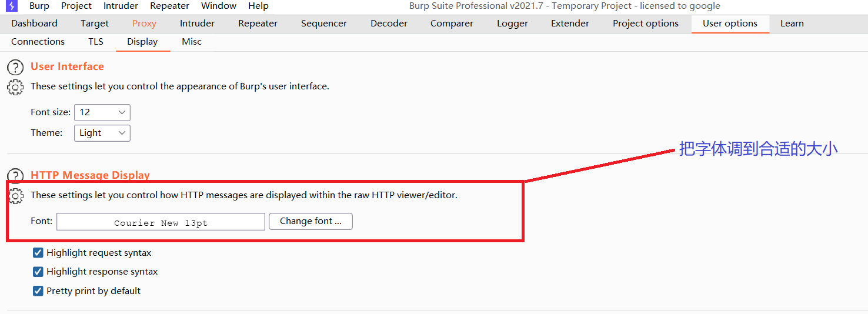Expand the Font size dropdown
Screen dimensions: 868x314
(102, 112)
